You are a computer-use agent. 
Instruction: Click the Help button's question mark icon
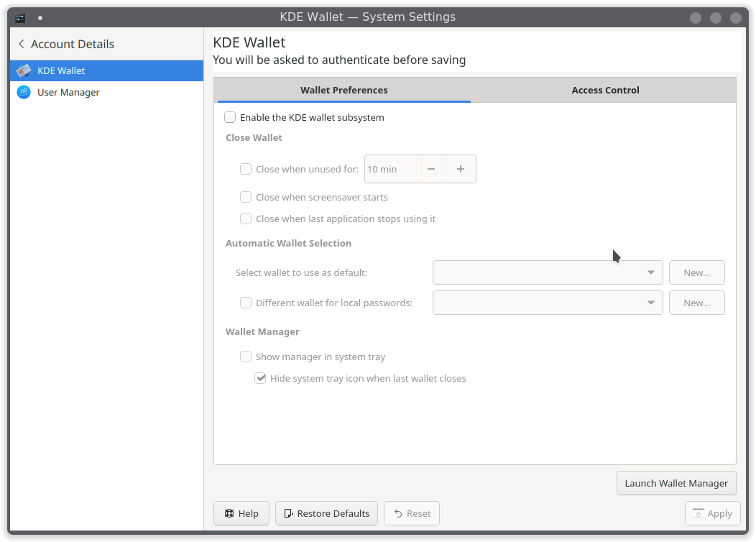pyautogui.click(x=230, y=513)
